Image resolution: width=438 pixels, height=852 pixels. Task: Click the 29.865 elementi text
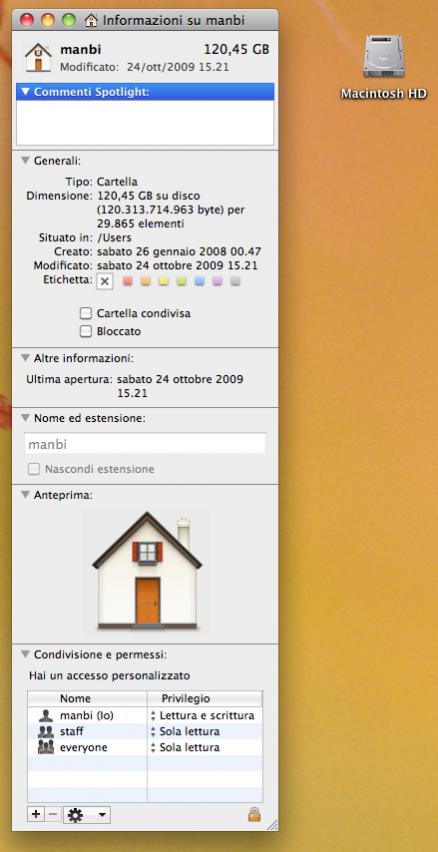point(141,224)
